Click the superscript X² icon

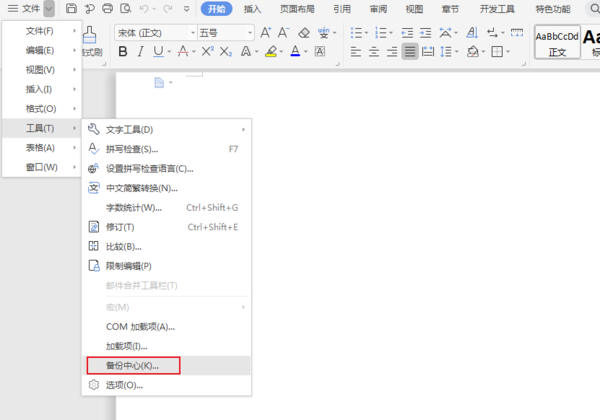[x=206, y=51]
